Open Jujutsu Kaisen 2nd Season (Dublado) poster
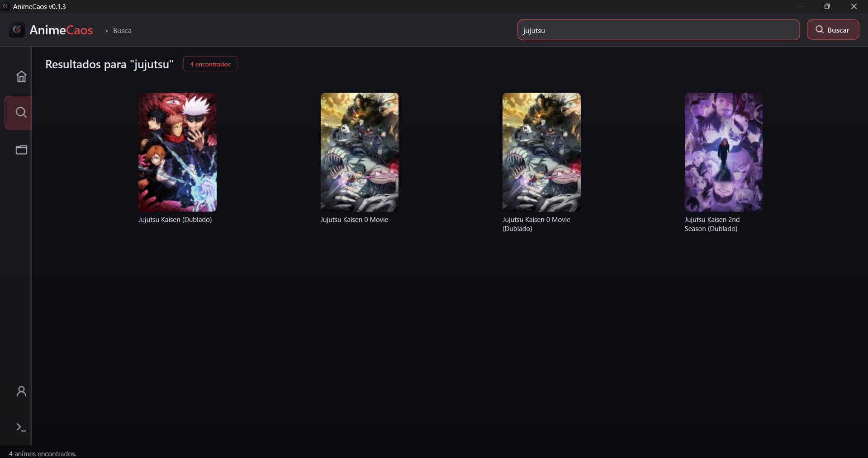Screen dimensions: 868x458 tap(723, 152)
